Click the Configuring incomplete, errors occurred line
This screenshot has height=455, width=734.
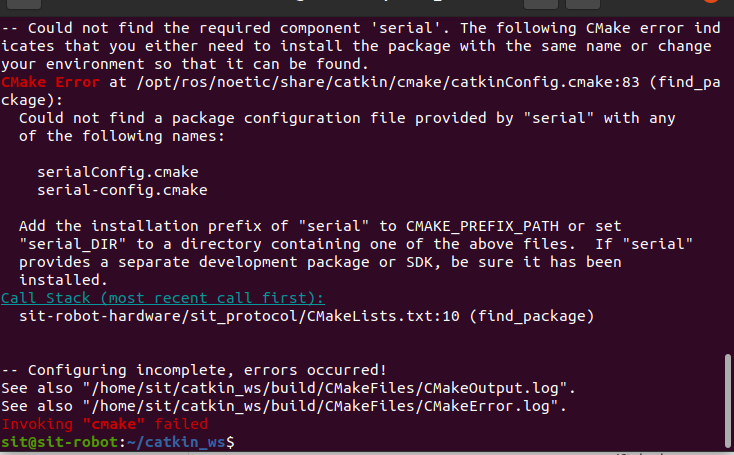click(x=194, y=369)
